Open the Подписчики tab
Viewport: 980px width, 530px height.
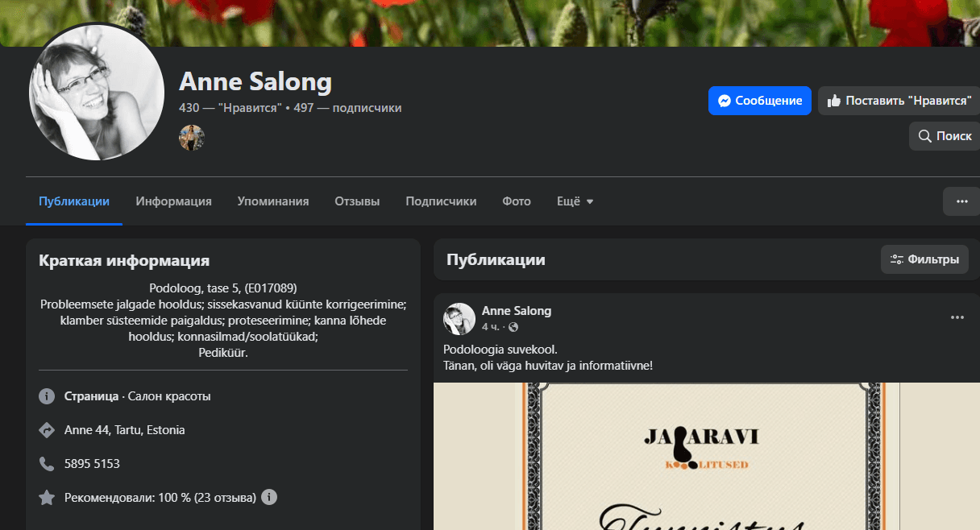tap(441, 201)
